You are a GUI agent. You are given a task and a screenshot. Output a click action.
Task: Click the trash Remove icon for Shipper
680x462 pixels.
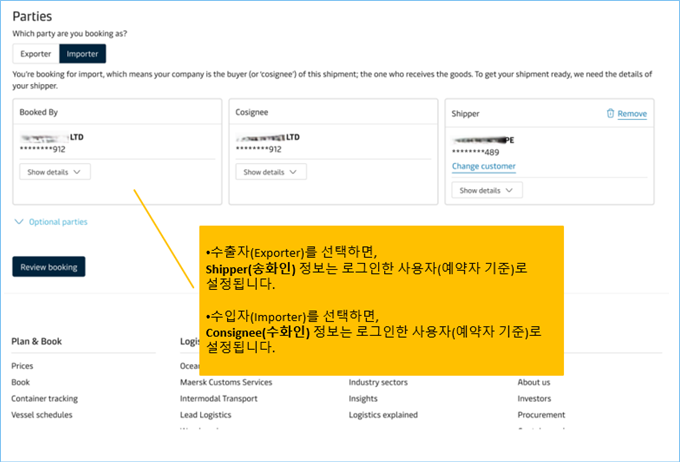point(611,114)
